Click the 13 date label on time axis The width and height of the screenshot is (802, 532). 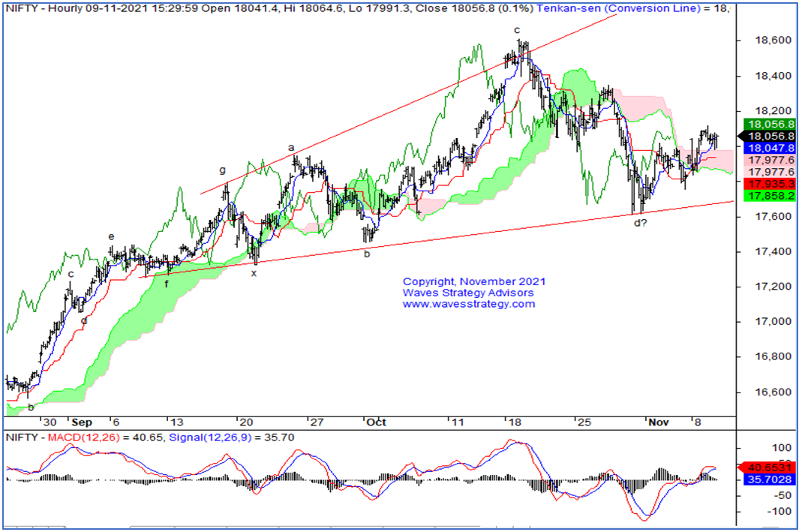[176, 422]
